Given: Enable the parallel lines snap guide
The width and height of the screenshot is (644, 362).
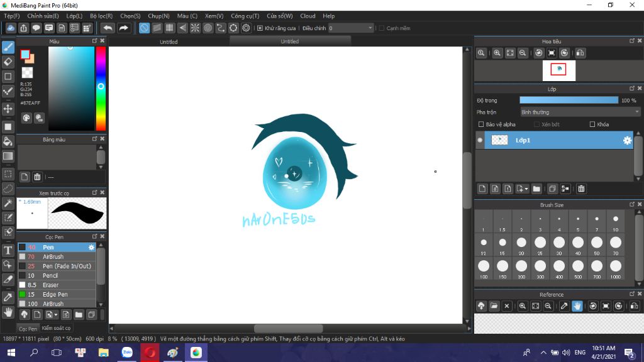Looking at the screenshot, I should pos(157,28).
